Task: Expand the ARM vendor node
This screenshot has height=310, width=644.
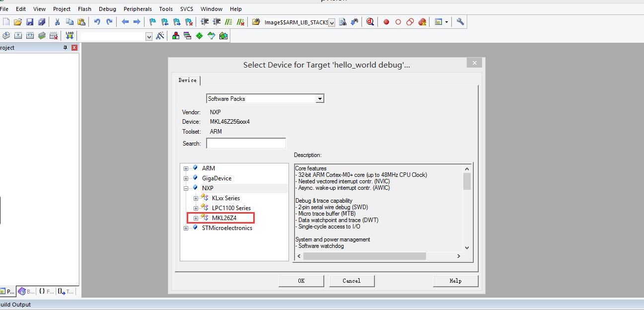Action: pos(186,168)
